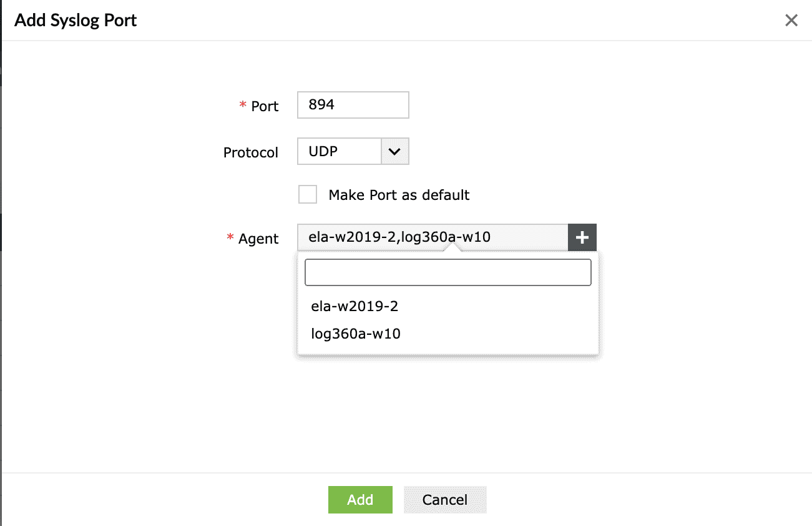
Task: Close the Add Syslog Port dialog
Action: click(x=791, y=21)
